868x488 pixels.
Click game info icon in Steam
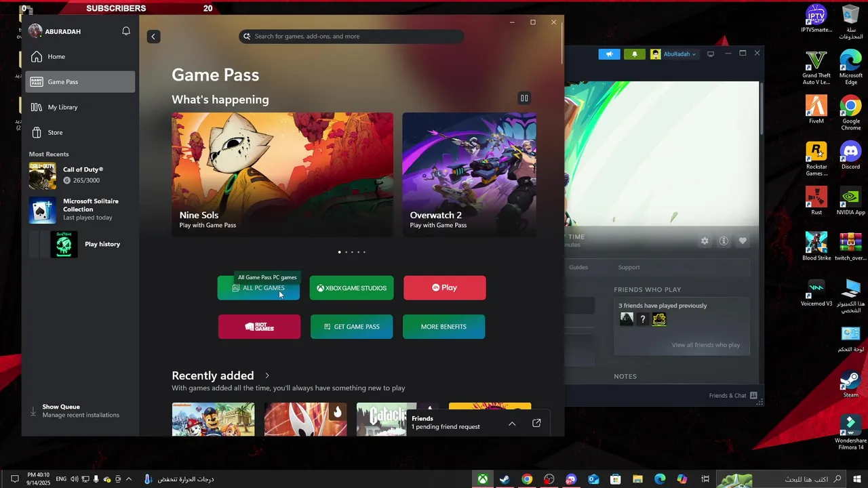point(724,241)
